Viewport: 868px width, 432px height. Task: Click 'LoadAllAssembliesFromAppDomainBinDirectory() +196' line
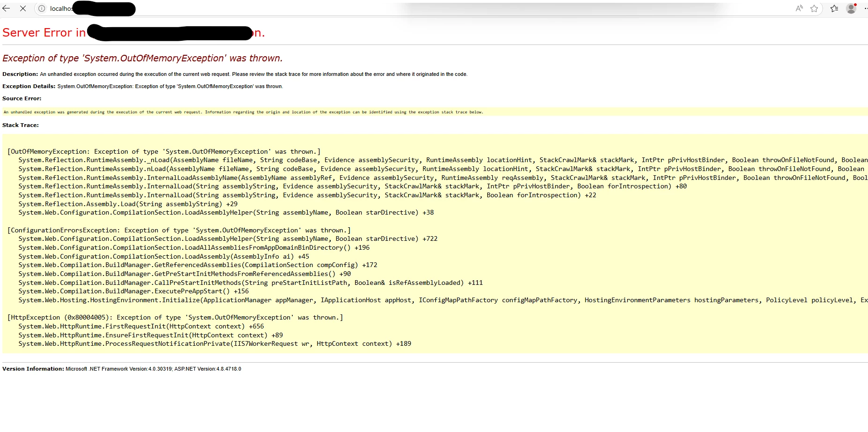pos(194,247)
